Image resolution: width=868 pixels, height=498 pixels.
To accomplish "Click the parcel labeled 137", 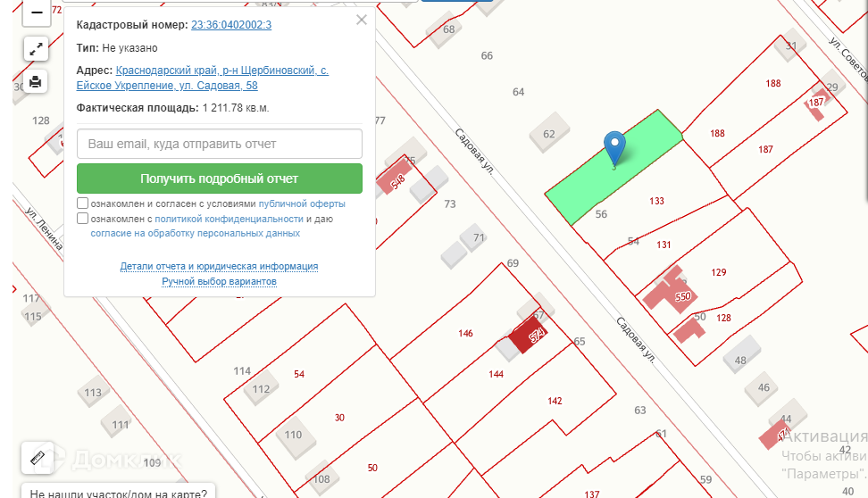I will 592,494.
